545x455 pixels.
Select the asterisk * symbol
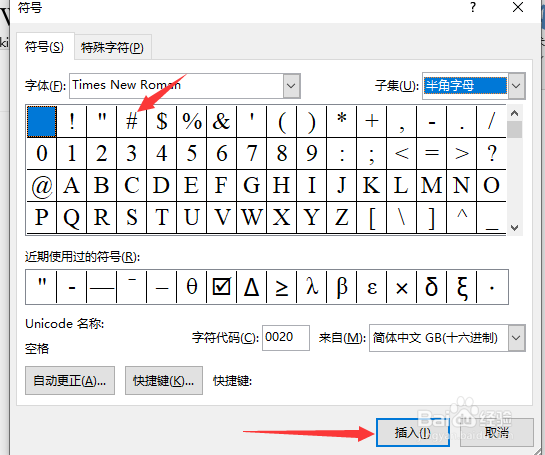pos(342,122)
